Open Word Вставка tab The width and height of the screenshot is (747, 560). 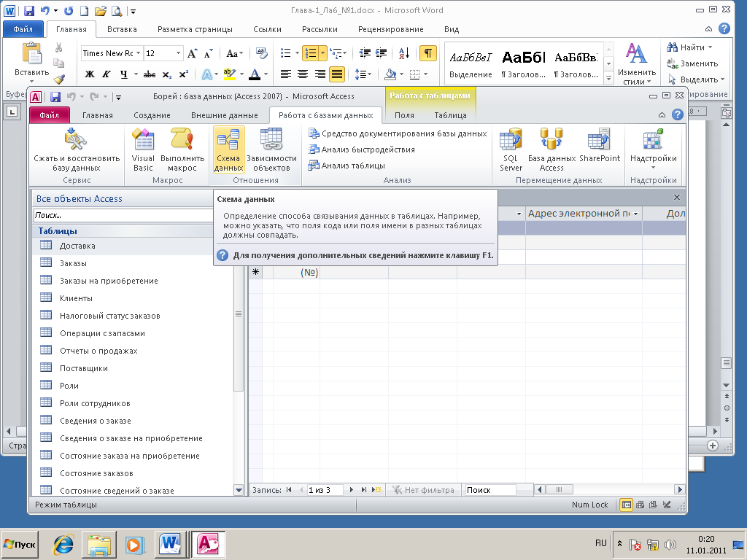(x=122, y=29)
